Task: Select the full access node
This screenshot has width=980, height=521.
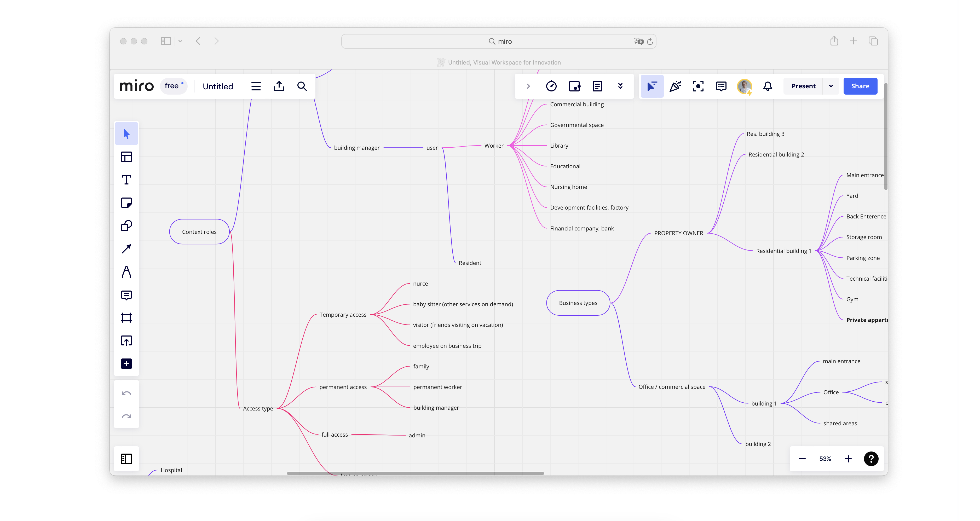Action: pyautogui.click(x=335, y=435)
